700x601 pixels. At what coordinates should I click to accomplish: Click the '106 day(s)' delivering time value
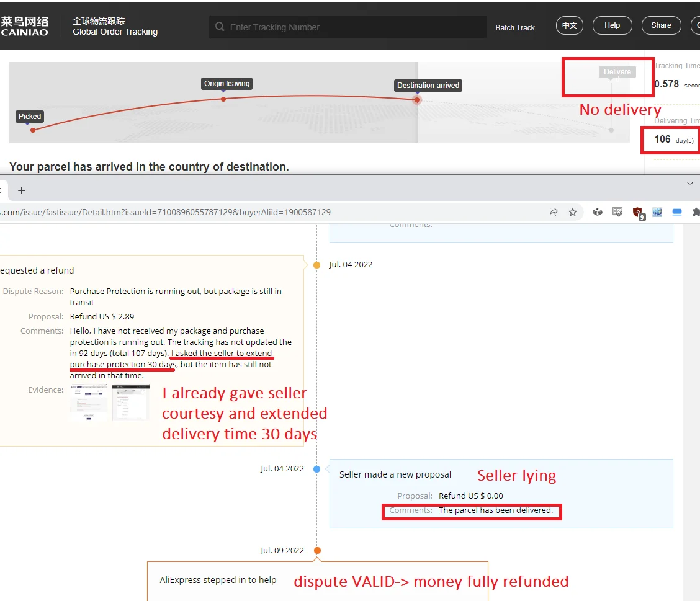(x=674, y=140)
